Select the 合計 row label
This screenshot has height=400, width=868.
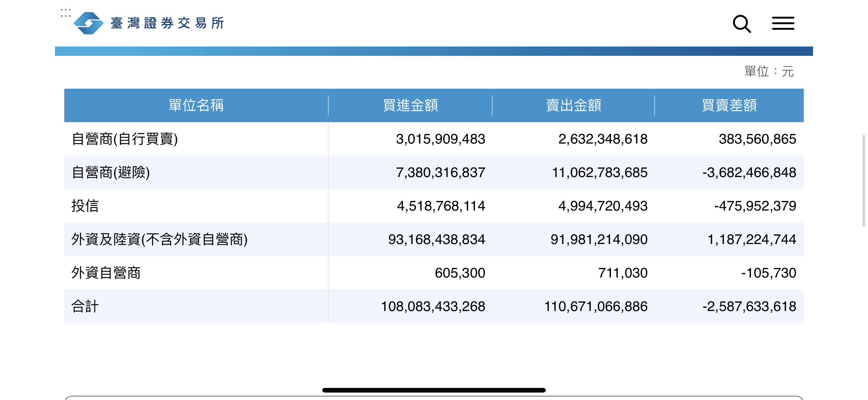(85, 306)
